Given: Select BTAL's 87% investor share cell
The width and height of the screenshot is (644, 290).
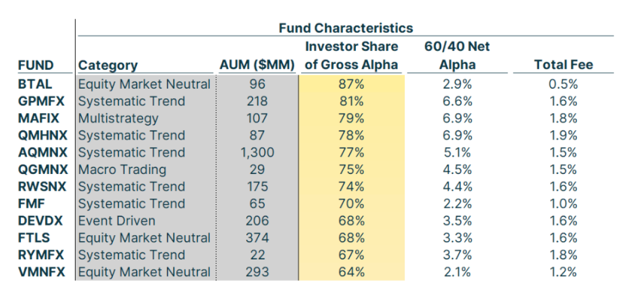Looking at the screenshot, I should click(352, 84).
